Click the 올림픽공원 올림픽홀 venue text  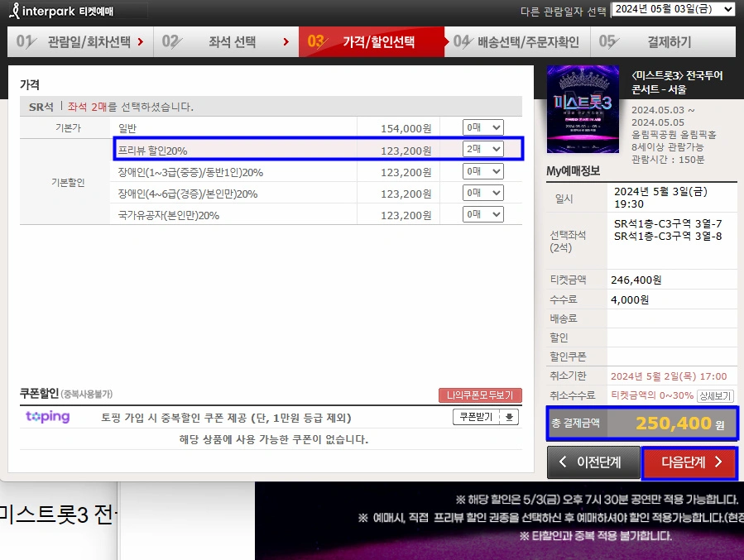[x=674, y=135]
